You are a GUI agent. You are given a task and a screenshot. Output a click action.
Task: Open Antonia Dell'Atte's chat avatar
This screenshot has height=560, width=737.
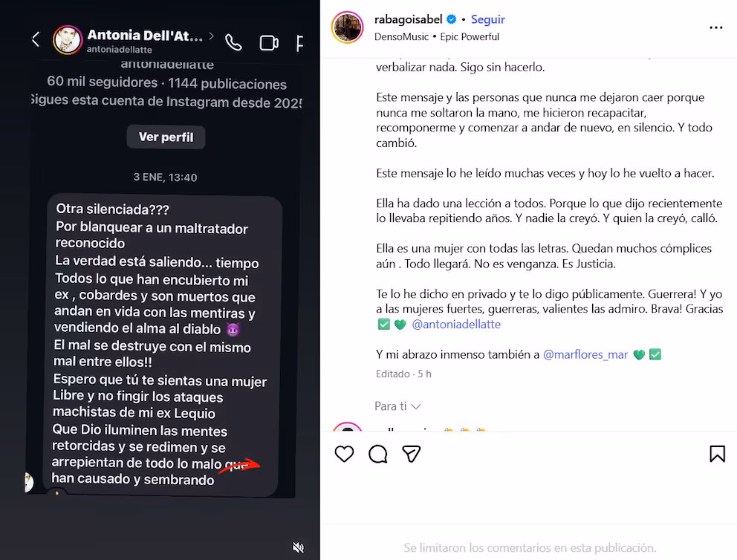click(68, 40)
